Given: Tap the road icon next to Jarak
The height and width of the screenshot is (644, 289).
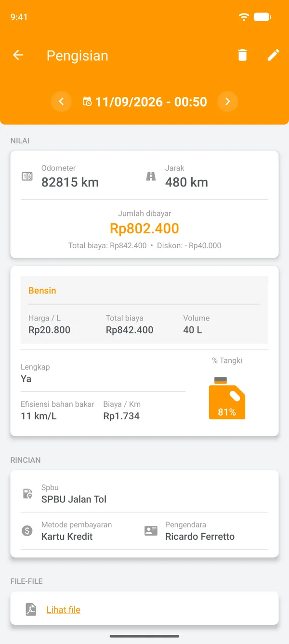Looking at the screenshot, I should tap(151, 176).
